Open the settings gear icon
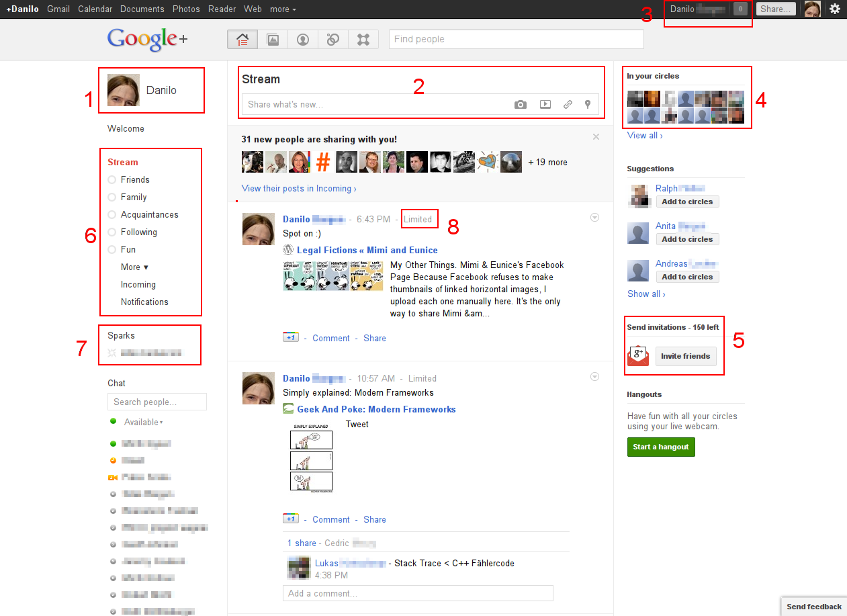847x616 pixels. point(835,9)
